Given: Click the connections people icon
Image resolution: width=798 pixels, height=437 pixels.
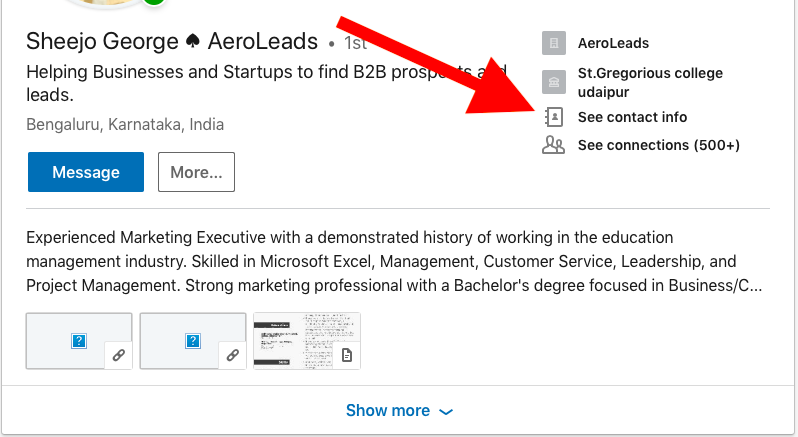Looking at the screenshot, I should [553, 145].
